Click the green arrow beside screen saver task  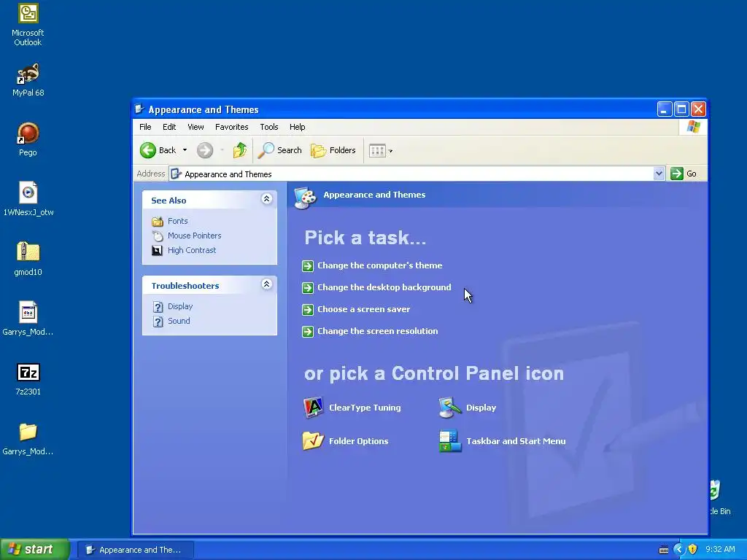click(x=308, y=309)
